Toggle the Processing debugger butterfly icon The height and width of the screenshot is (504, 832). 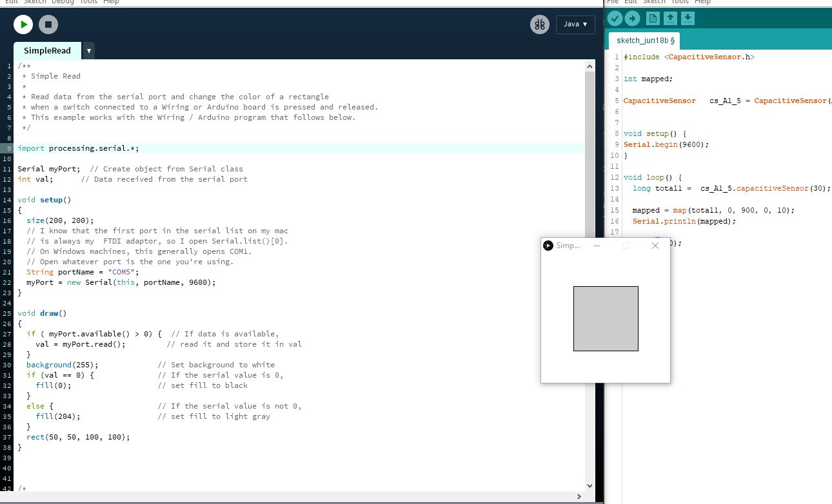[x=540, y=24]
